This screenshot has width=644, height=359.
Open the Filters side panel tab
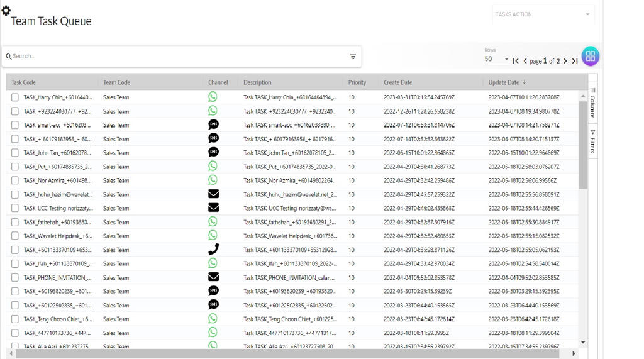click(592, 141)
